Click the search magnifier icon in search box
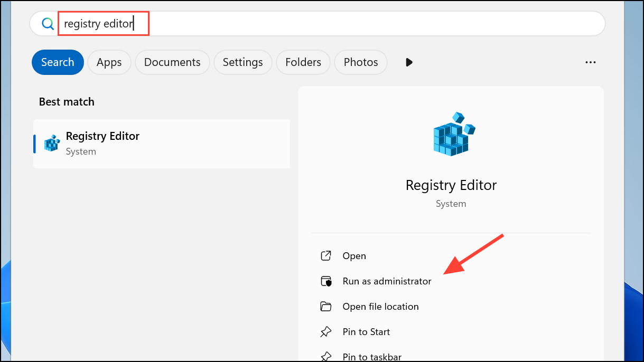 tap(48, 24)
